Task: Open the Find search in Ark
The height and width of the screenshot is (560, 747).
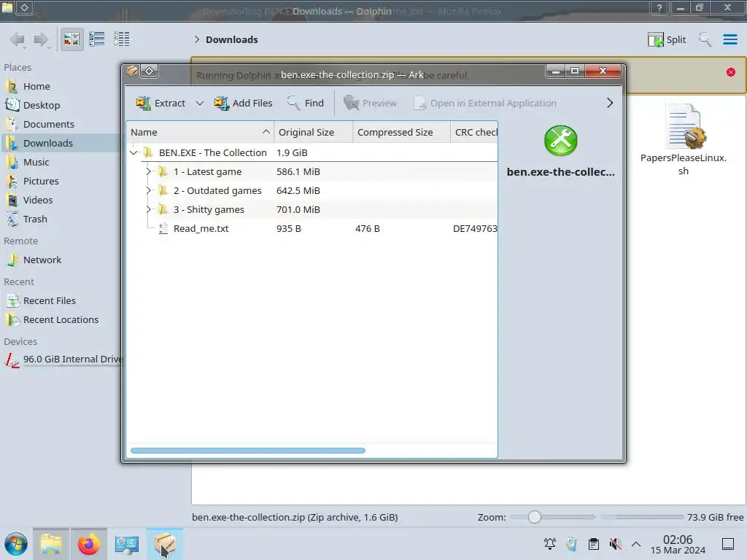Action: tap(306, 104)
